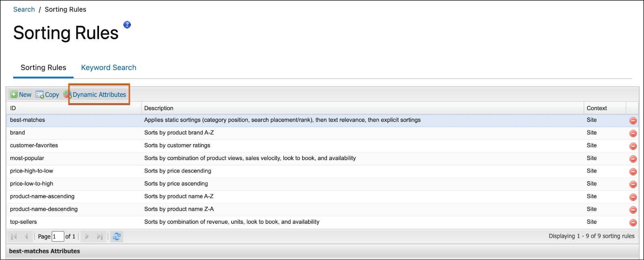Switch to the Keyword Search tab
644x260 pixels.
[109, 68]
